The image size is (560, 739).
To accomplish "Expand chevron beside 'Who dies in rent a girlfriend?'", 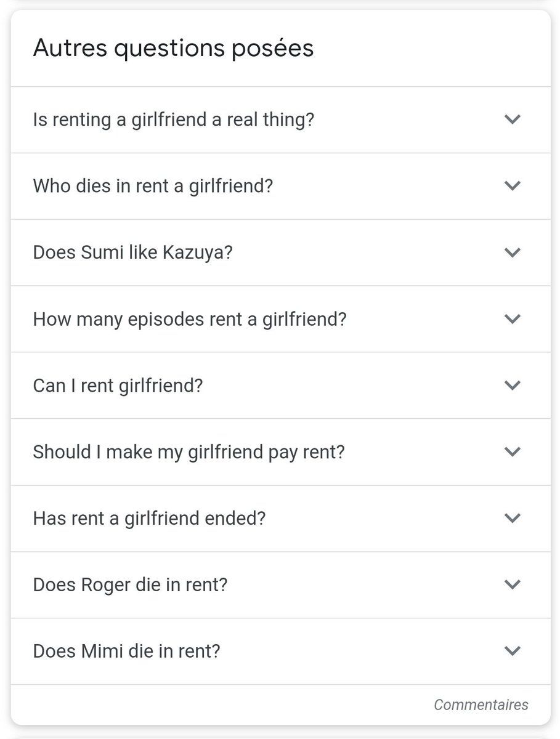I will (513, 185).
